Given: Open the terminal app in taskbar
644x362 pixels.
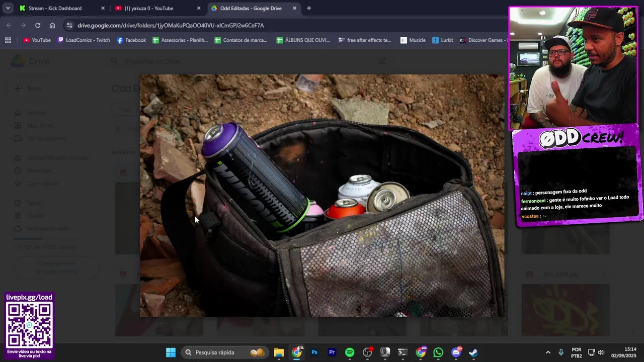Looking at the screenshot, I should coord(403,352).
